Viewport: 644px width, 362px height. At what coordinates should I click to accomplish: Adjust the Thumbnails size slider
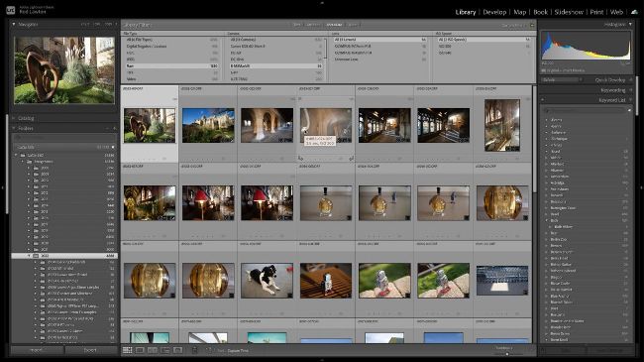point(507,353)
